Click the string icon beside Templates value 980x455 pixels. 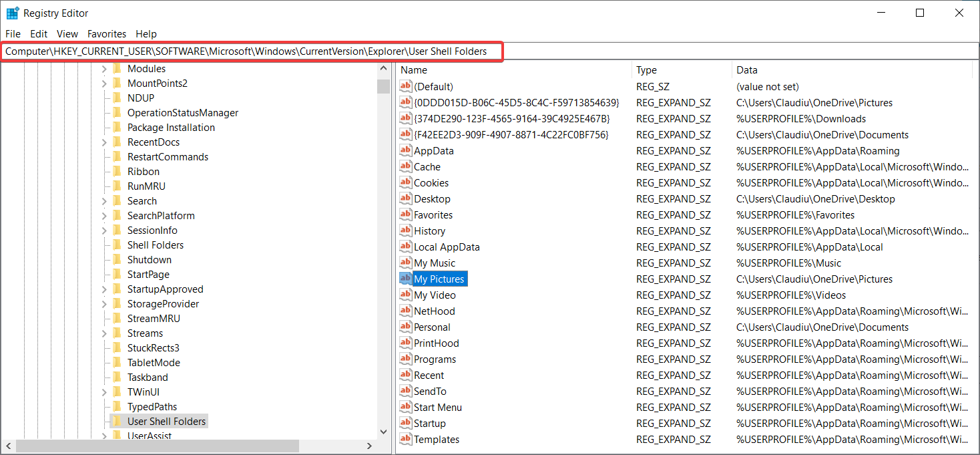pyautogui.click(x=405, y=439)
